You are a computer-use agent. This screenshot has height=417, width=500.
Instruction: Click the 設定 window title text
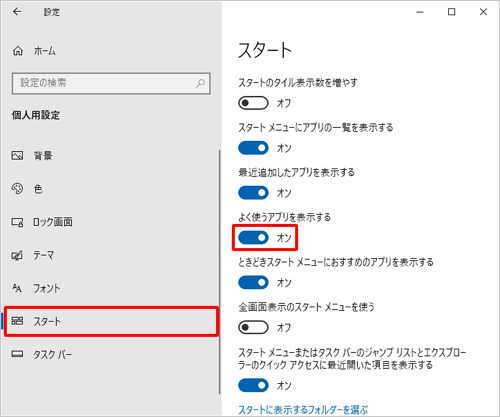click(52, 12)
